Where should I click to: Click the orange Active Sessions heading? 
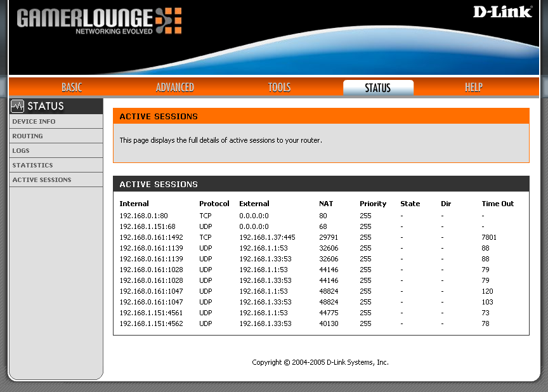point(159,116)
